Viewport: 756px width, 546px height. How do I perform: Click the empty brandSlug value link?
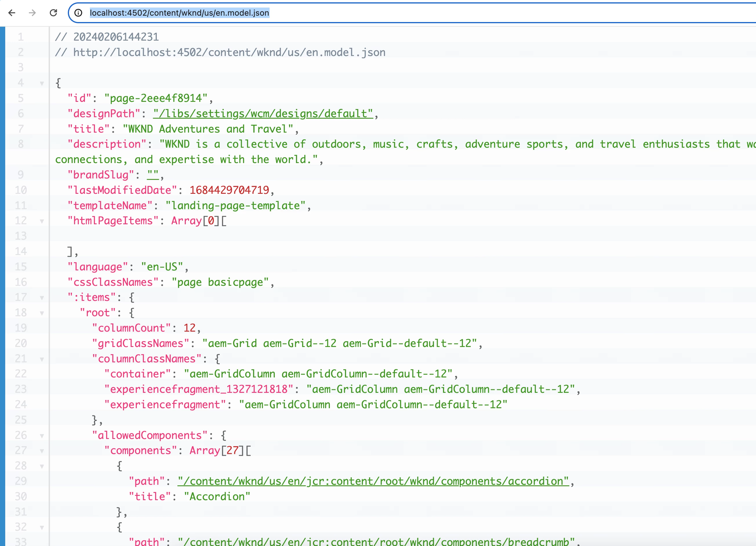(153, 175)
